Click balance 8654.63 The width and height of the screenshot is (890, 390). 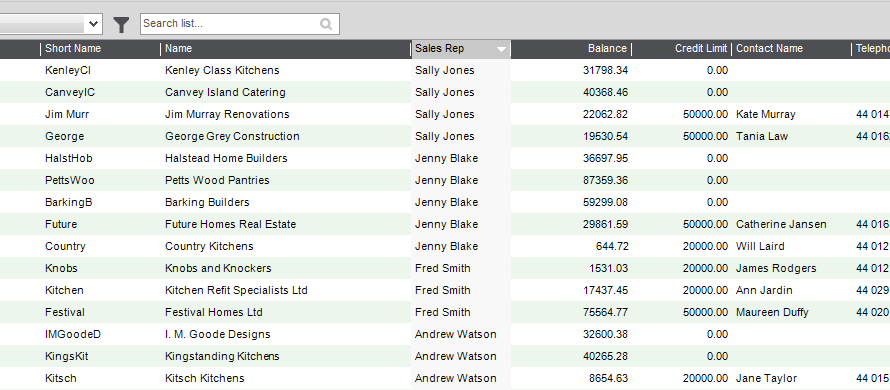pos(608,378)
